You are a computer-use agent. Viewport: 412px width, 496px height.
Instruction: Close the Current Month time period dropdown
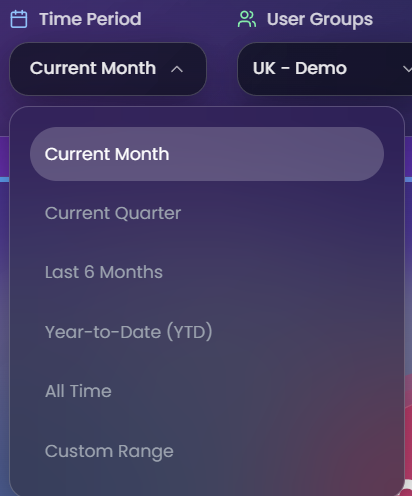pos(108,69)
